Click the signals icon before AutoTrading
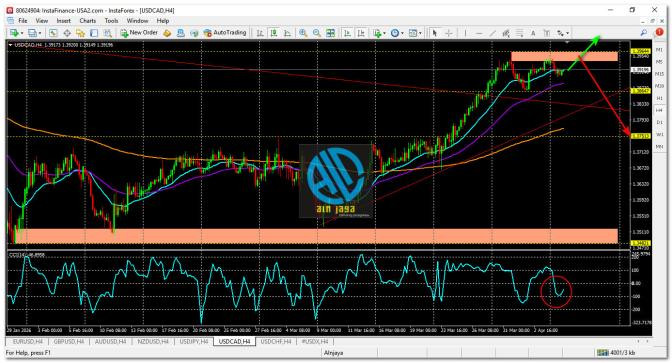The height and width of the screenshot is (363, 672). [194, 33]
